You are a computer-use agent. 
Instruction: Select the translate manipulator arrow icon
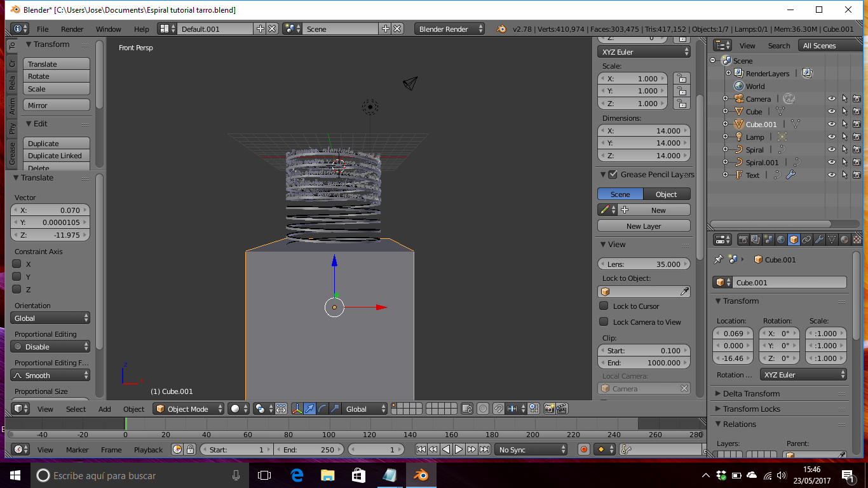tap(309, 409)
